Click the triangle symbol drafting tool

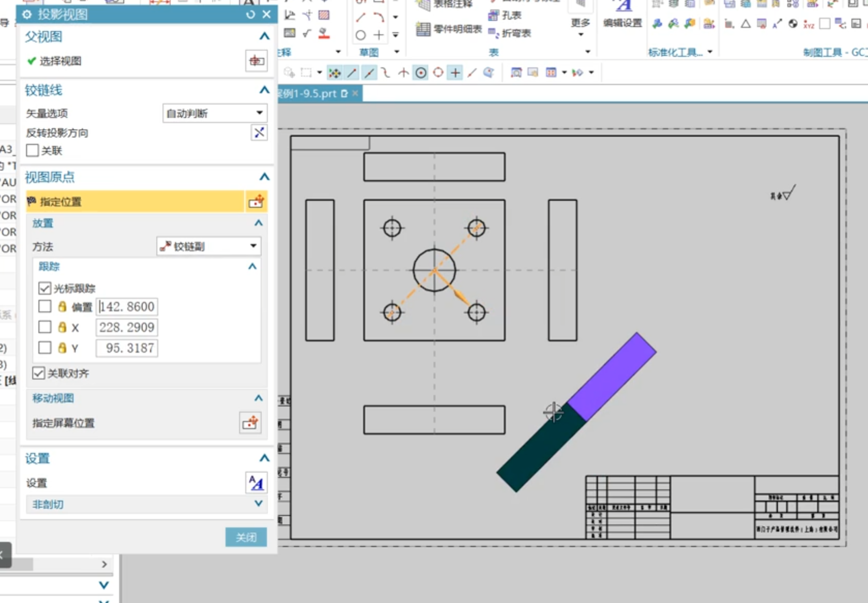[745, 24]
